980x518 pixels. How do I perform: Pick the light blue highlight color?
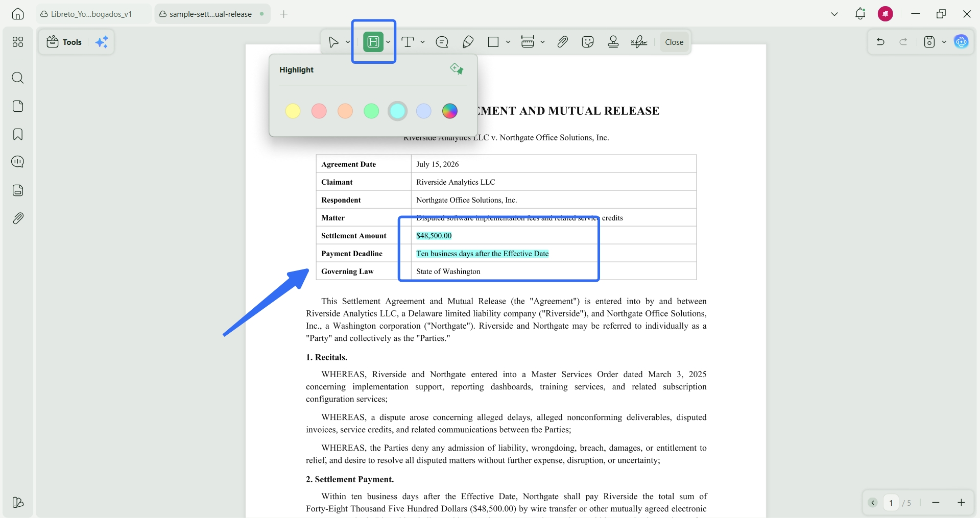click(x=424, y=111)
